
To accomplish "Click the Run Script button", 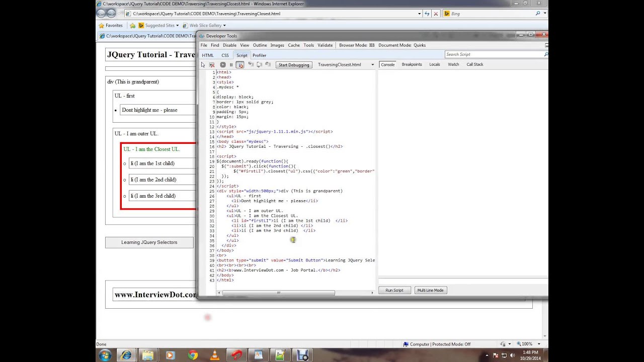I will pyautogui.click(x=394, y=290).
